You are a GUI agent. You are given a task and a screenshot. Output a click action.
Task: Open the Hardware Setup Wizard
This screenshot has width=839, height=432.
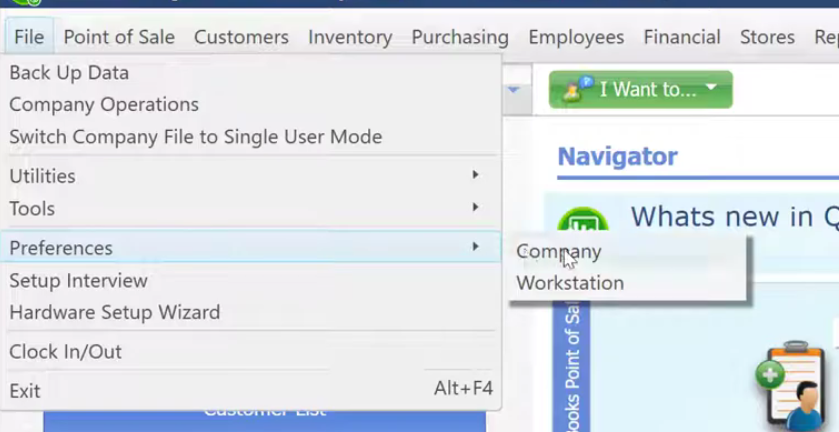click(x=250, y=312)
